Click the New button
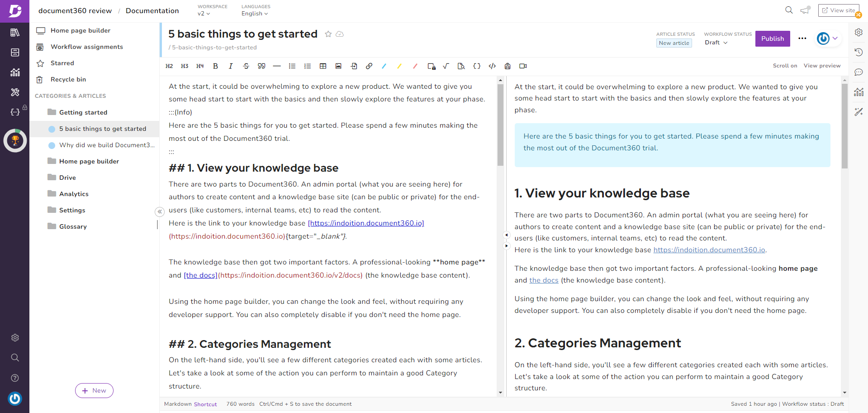 94,390
